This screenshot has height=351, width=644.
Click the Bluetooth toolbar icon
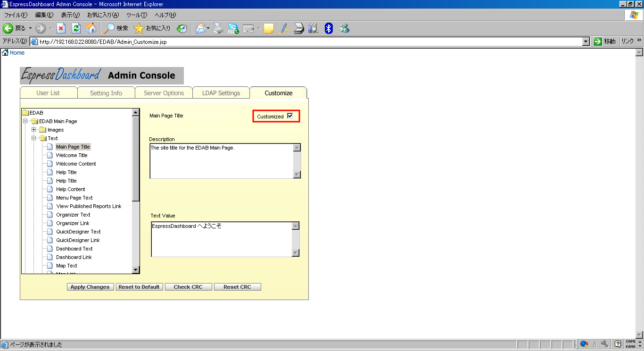(x=329, y=28)
